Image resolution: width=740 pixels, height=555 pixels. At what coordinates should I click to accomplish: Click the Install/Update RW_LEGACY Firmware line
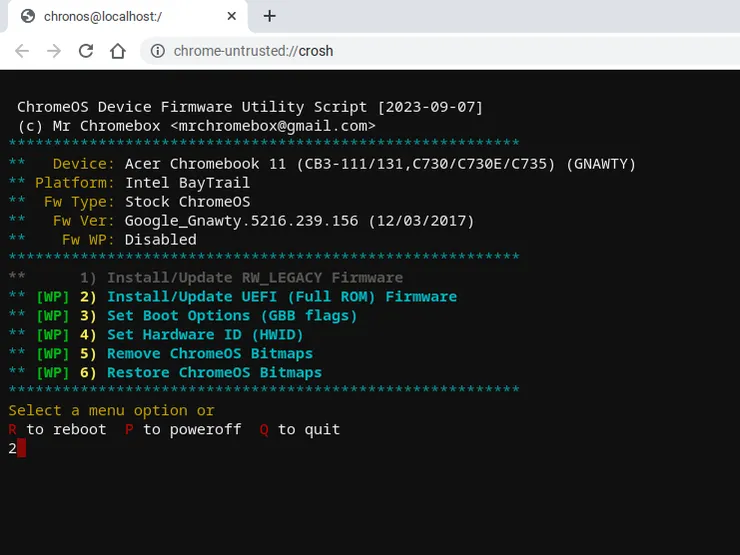coord(255,278)
